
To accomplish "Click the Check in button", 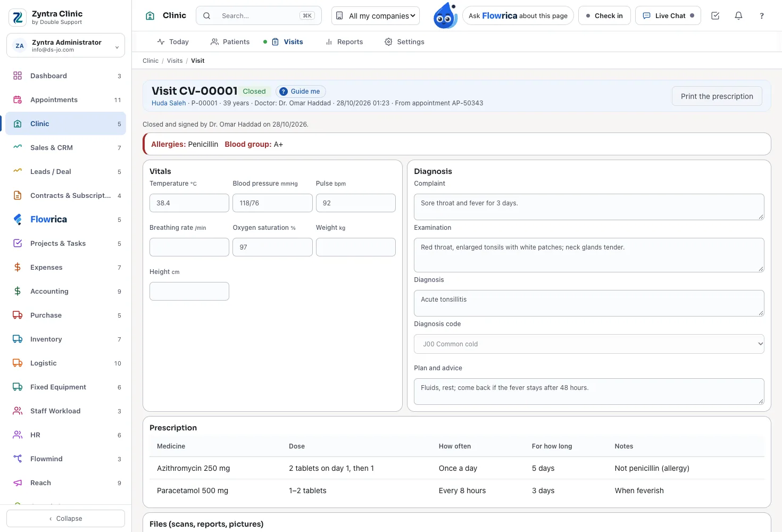I will [604, 16].
